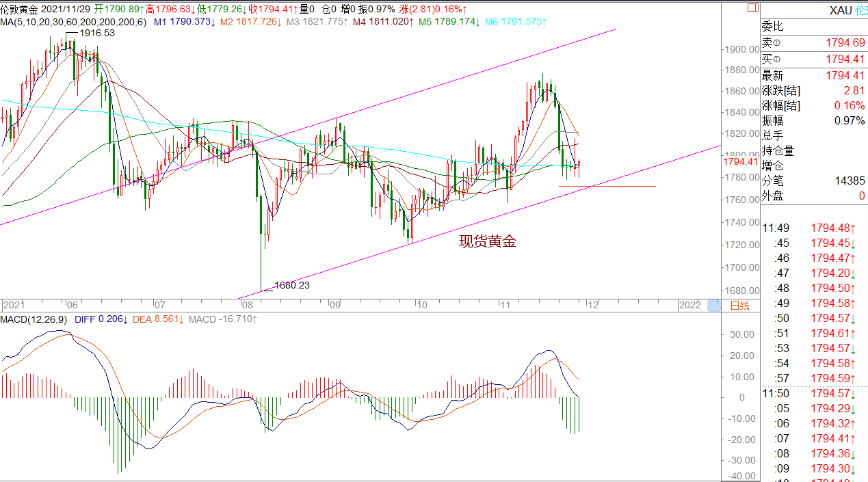Open the 日线 period selector

(740, 305)
